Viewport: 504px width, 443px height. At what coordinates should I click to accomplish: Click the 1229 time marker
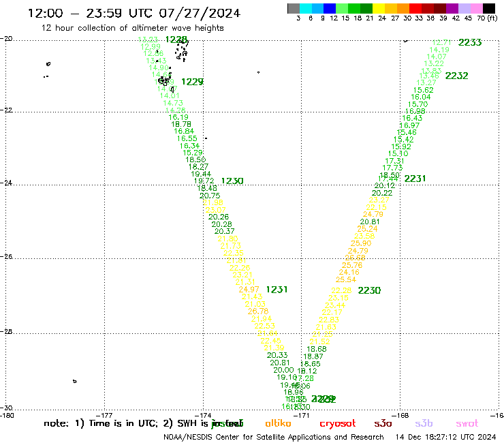[x=192, y=82]
